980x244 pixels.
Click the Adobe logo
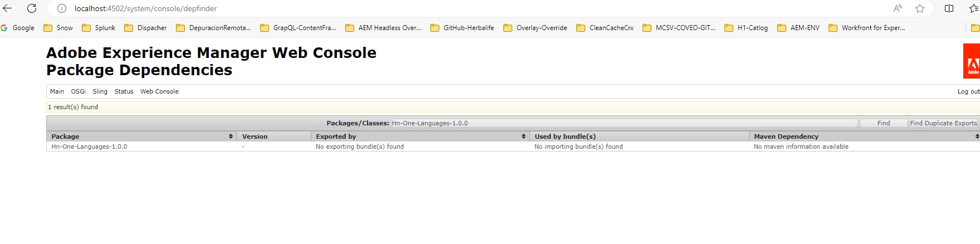tap(972, 61)
